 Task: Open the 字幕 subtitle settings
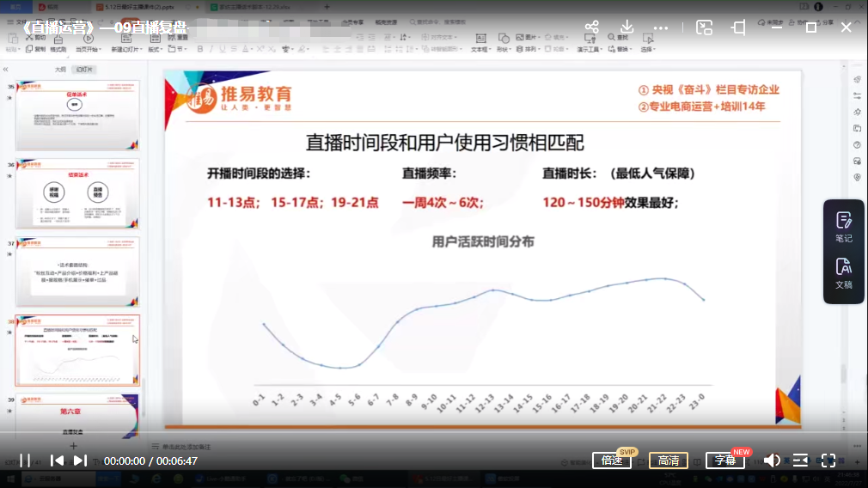[x=725, y=461]
